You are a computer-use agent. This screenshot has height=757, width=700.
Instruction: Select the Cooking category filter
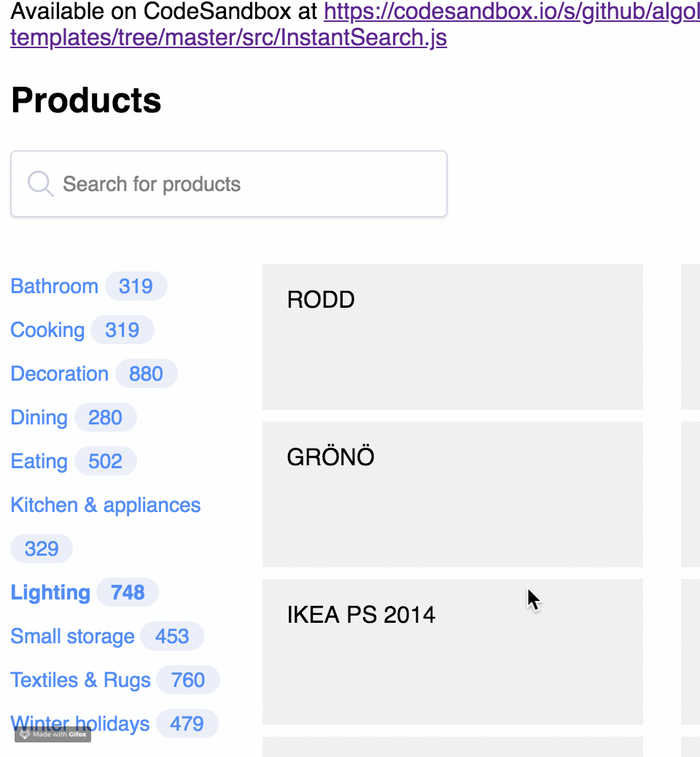coord(47,330)
